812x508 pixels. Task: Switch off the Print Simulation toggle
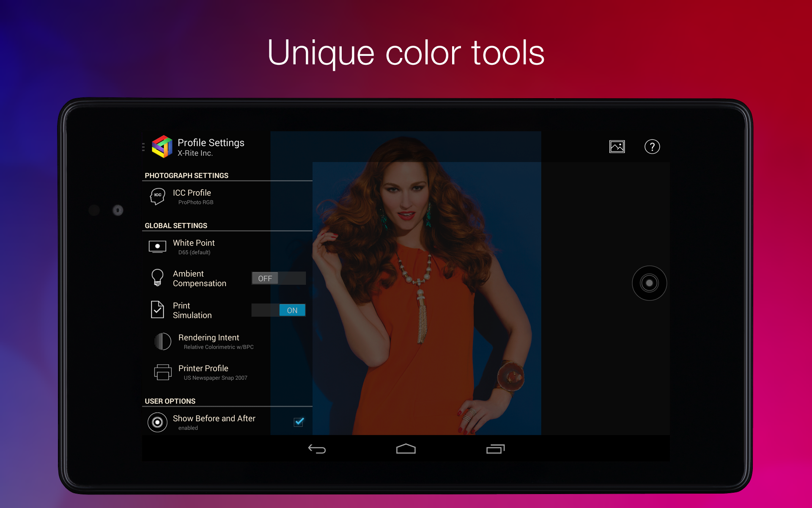tap(278, 310)
